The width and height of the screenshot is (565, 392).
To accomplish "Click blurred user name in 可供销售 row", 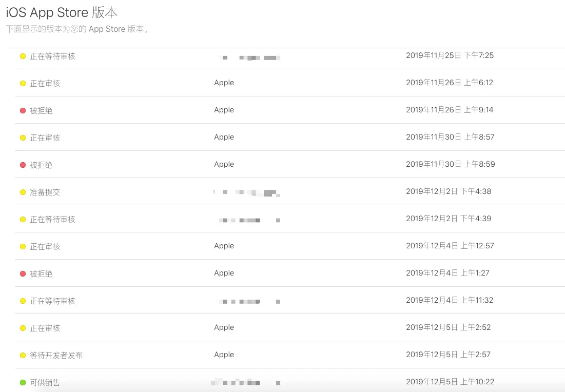I will 246,382.
